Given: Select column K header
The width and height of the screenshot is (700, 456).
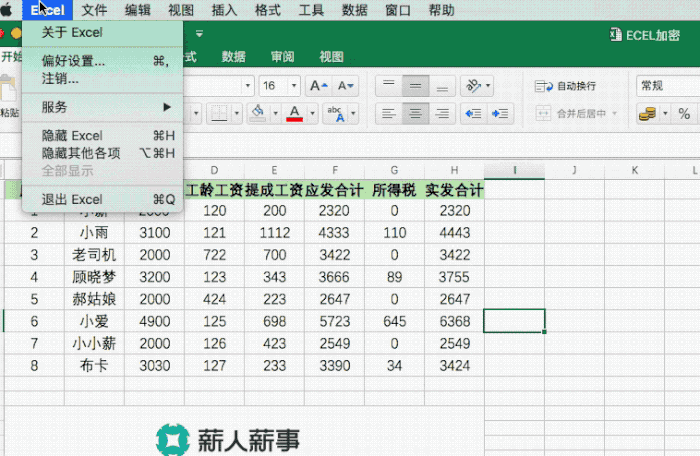Looking at the screenshot, I should coord(634,170).
